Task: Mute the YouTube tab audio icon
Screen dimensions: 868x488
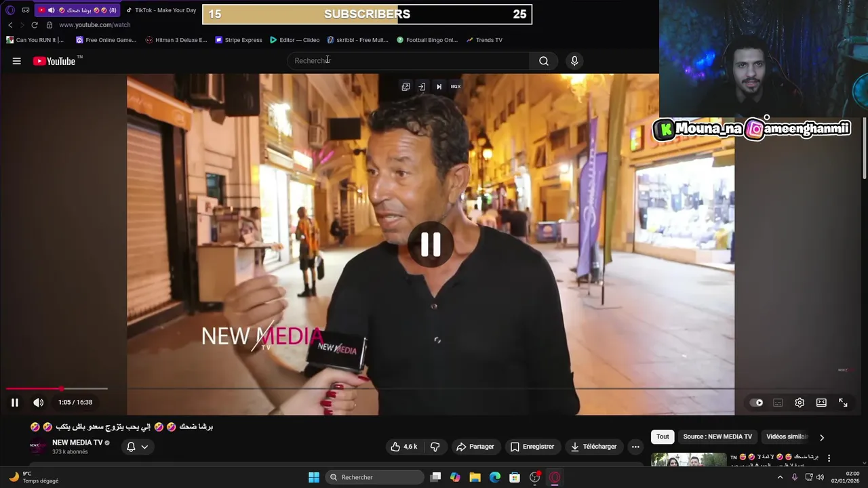Action: pos(51,10)
